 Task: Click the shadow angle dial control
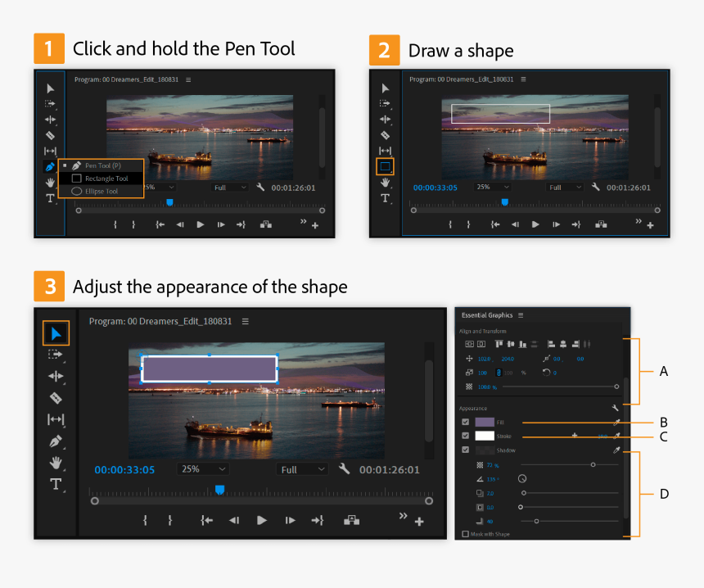pos(521,479)
